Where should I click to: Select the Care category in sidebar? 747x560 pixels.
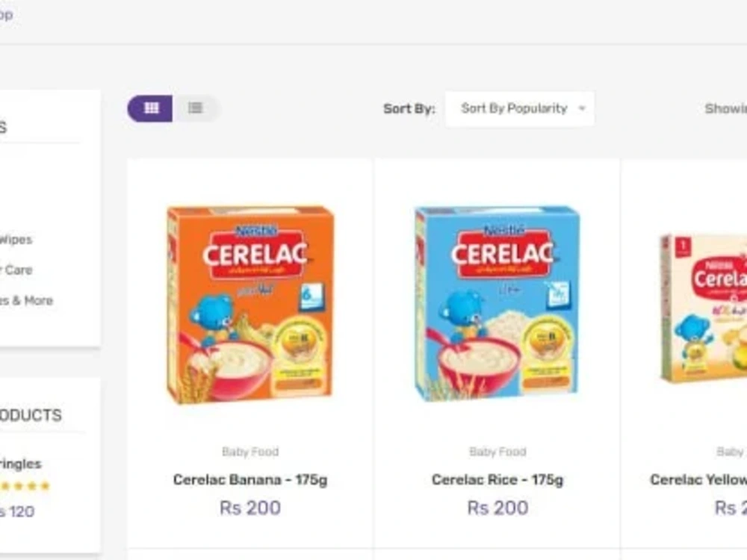pyautogui.click(x=16, y=270)
